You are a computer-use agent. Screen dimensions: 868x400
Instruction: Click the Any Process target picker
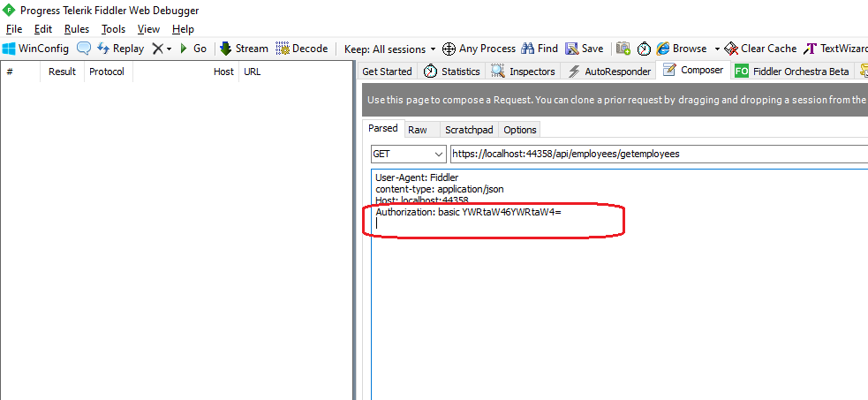tap(479, 49)
